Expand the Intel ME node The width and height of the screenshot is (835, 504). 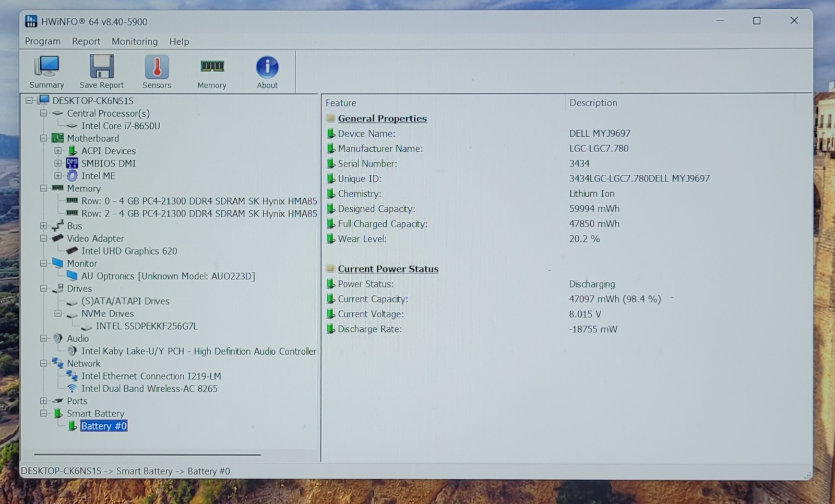(58, 176)
